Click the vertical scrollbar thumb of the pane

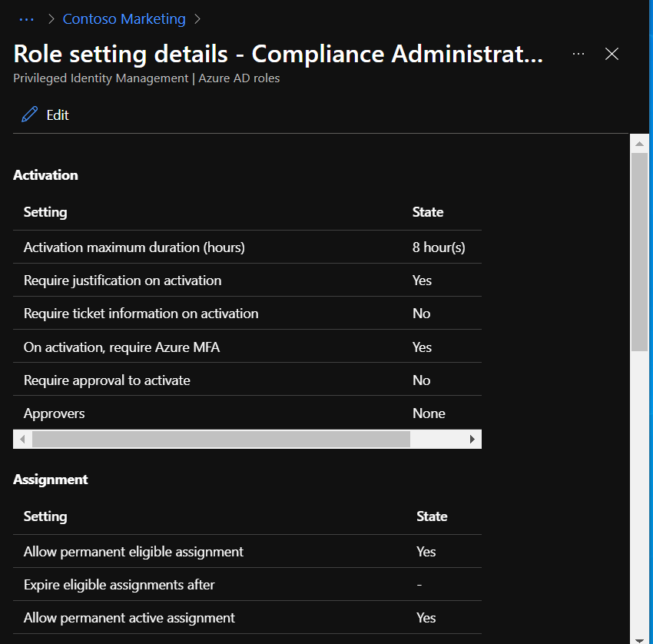(x=640, y=252)
